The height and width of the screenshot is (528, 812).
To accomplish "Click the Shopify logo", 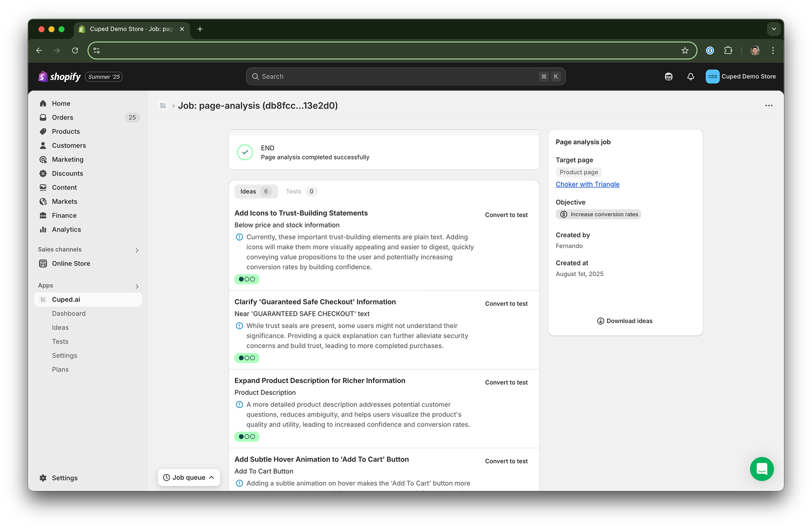I will [60, 76].
